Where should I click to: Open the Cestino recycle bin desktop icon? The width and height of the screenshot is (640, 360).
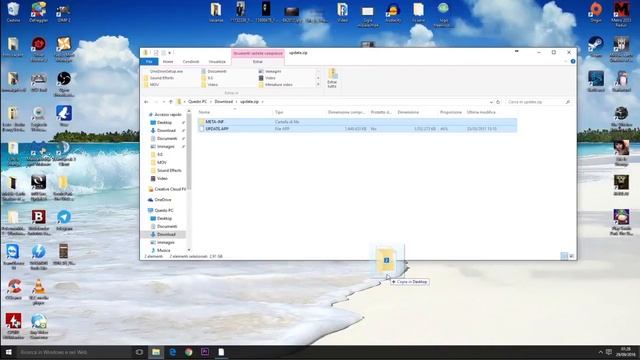click(x=13, y=12)
